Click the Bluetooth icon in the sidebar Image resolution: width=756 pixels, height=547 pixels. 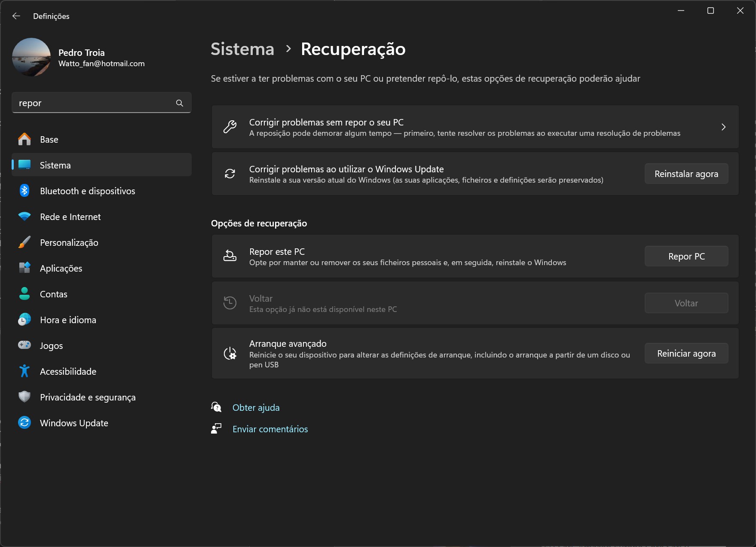[x=24, y=191]
